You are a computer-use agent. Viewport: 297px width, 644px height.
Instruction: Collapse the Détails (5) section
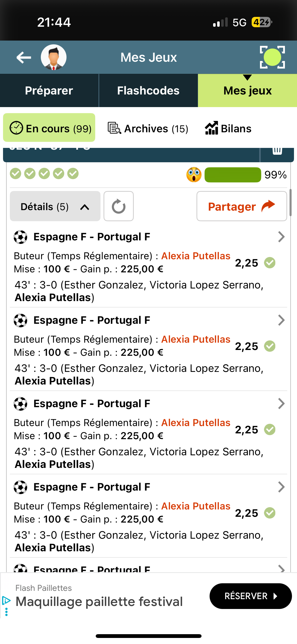click(55, 206)
